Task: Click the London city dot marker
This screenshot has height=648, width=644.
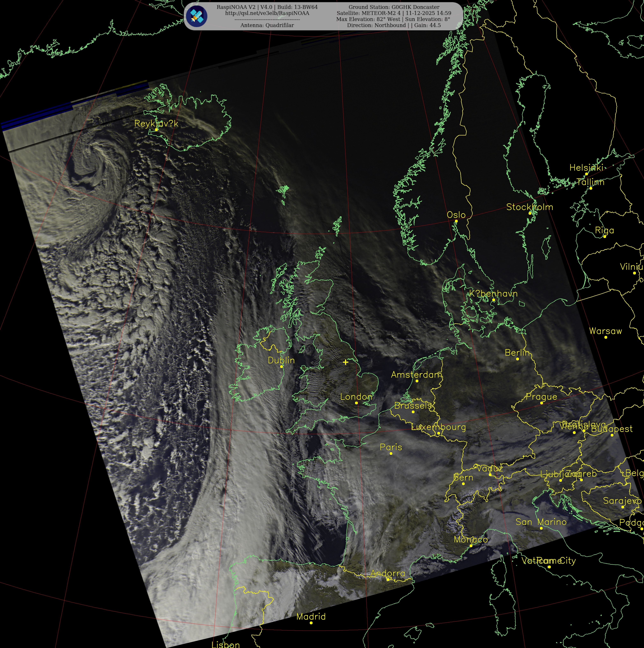Action: coord(357,403)
